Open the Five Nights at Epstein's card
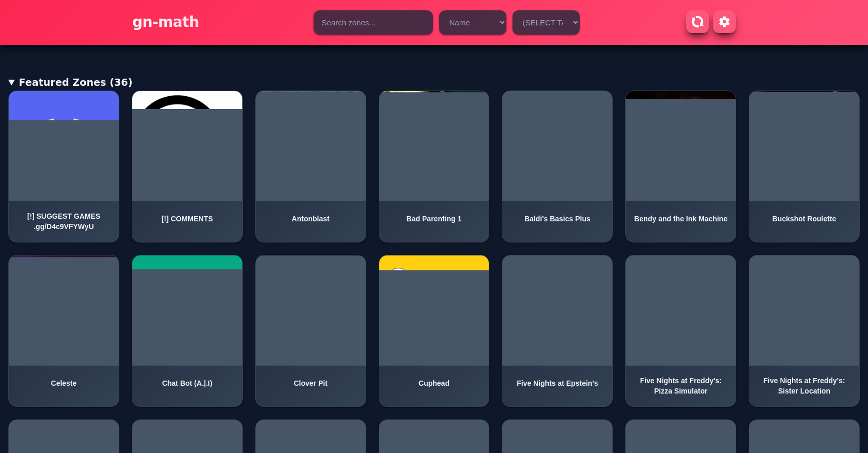 557,331
